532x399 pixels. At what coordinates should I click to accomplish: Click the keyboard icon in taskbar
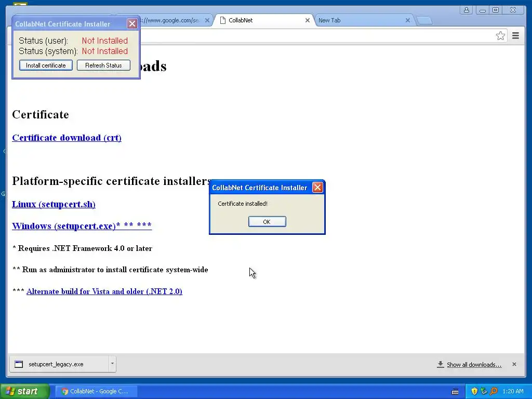tap(455, 392)
